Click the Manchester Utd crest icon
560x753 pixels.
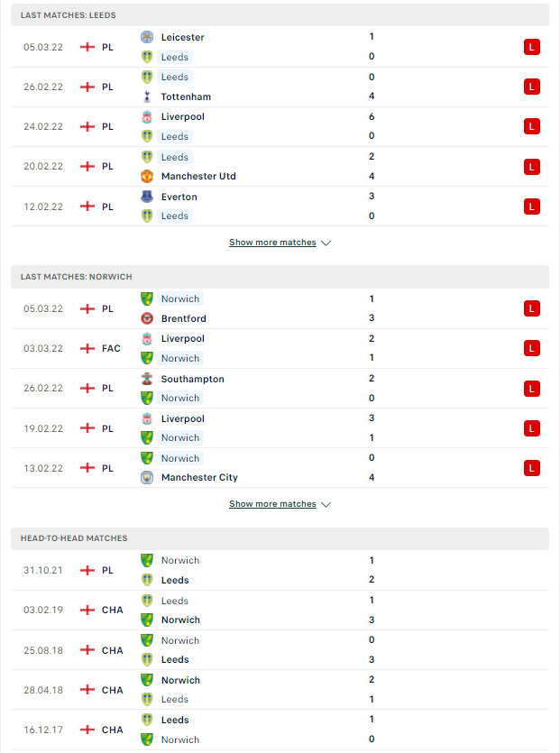pyautogui.click(x=147, y=176)
